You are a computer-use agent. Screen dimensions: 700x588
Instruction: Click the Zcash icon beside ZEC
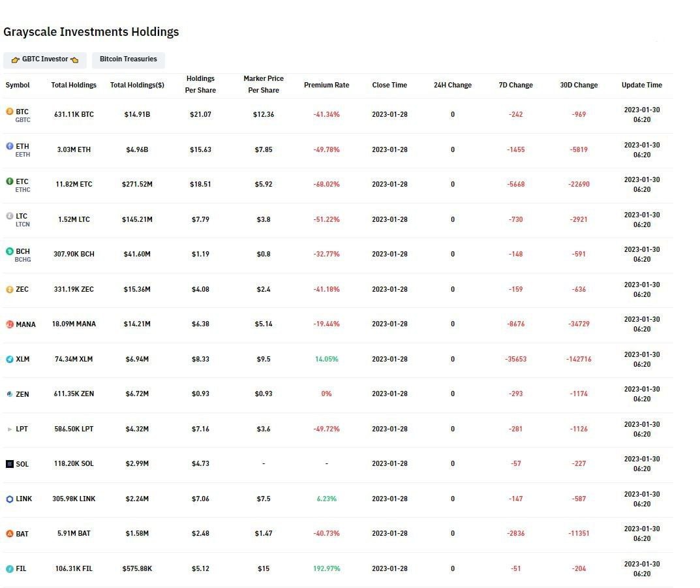click(x=9, y=289)
